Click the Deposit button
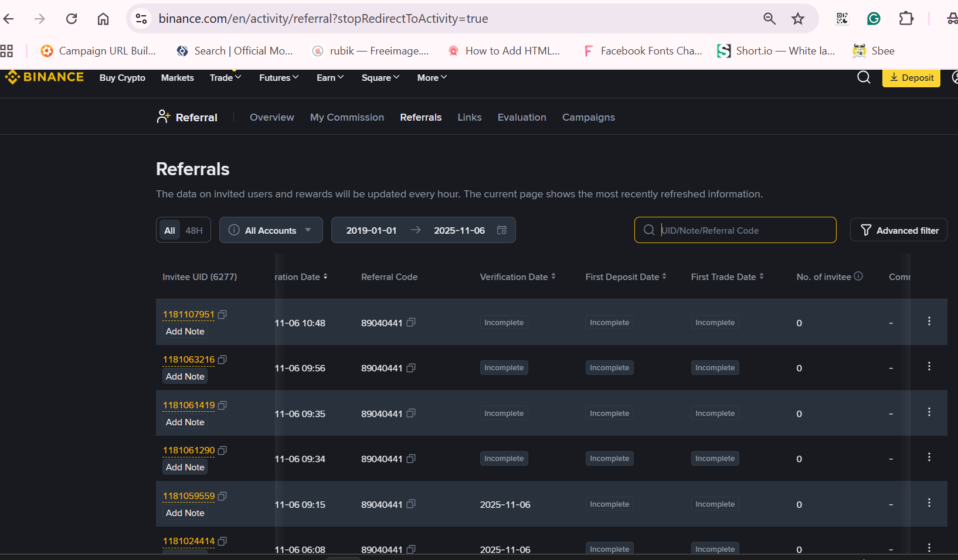 coord(911,78)
